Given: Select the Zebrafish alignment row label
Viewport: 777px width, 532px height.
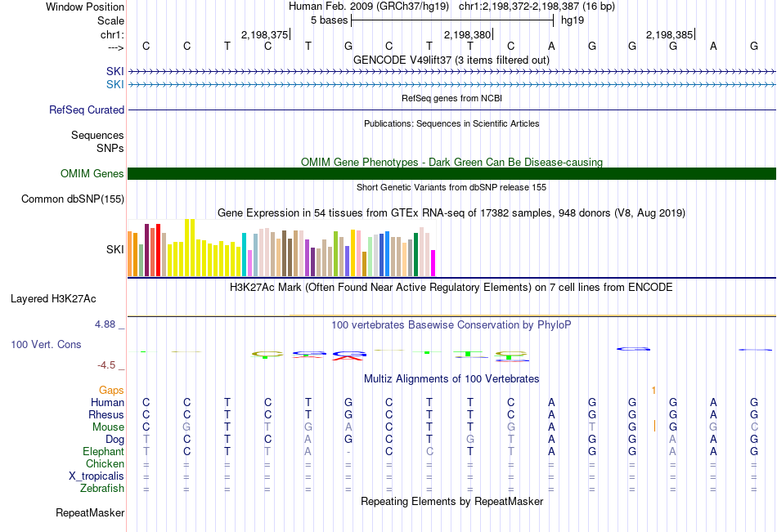Looking at the screenshot, I should tap(102, 489).
